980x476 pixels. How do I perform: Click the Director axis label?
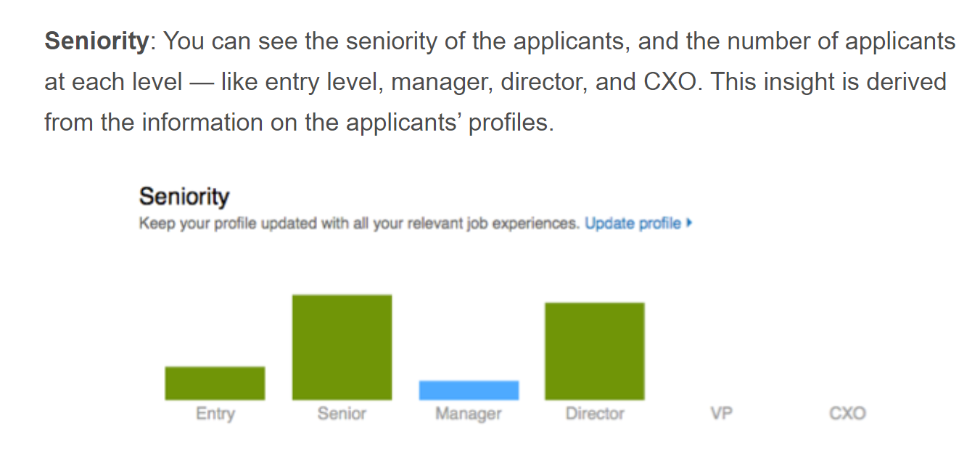click(x=595, y=414)
